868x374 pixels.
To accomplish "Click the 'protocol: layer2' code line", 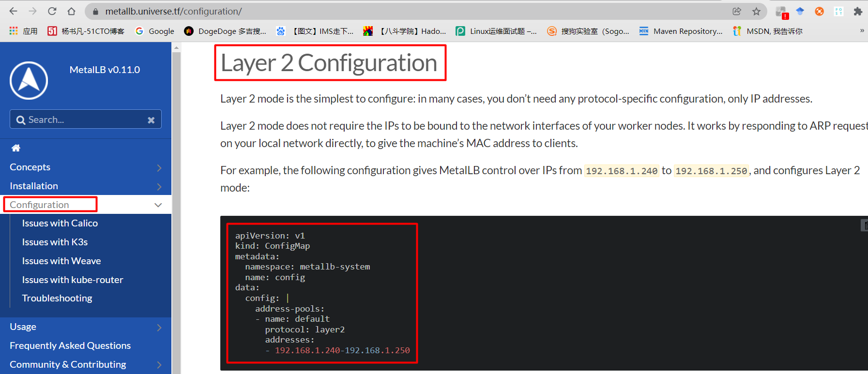I will [305, 329].
